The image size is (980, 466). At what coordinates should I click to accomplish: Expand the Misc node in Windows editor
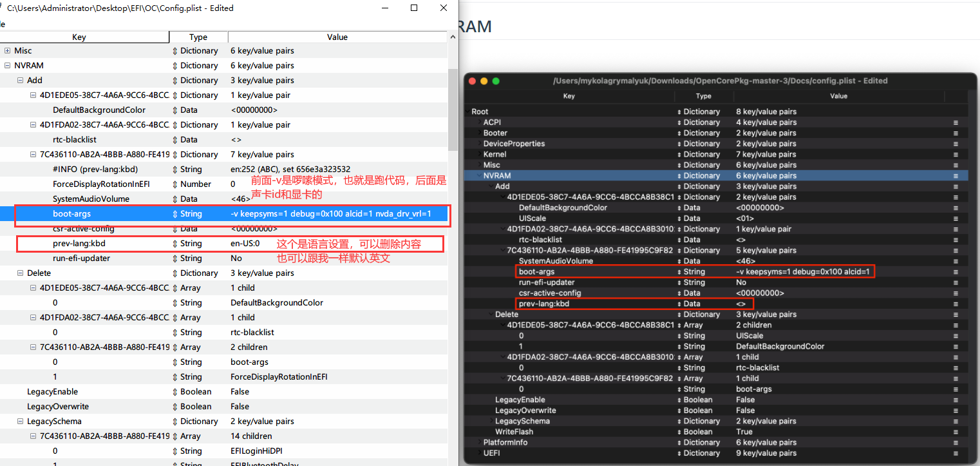7,51
